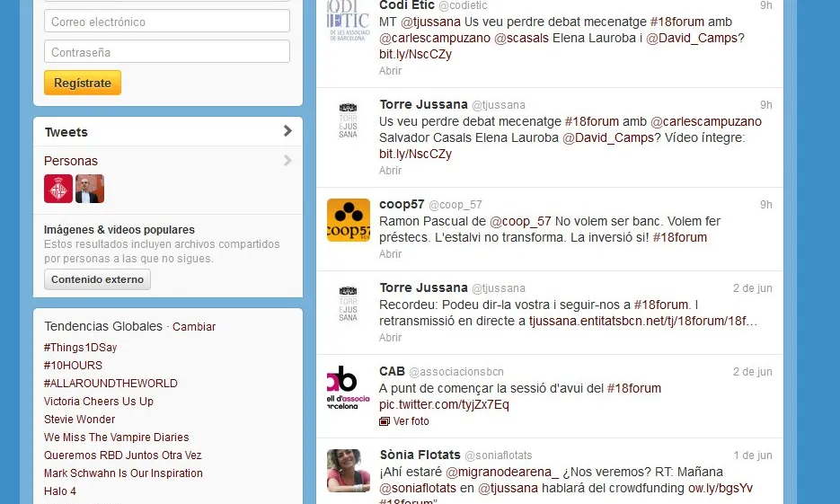Click inside the Correo electrónico field
This screenshot has height=504, width=840.
(x=167, y=22)
